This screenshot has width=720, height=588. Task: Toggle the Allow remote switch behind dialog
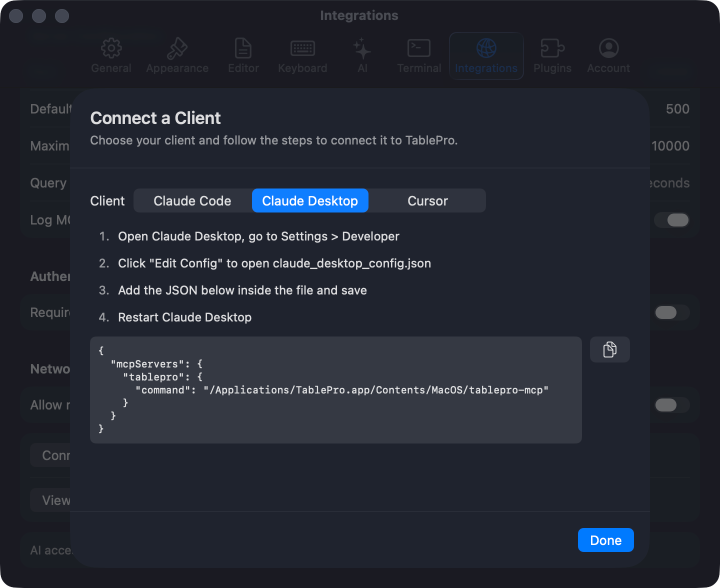tap(672, 405)
